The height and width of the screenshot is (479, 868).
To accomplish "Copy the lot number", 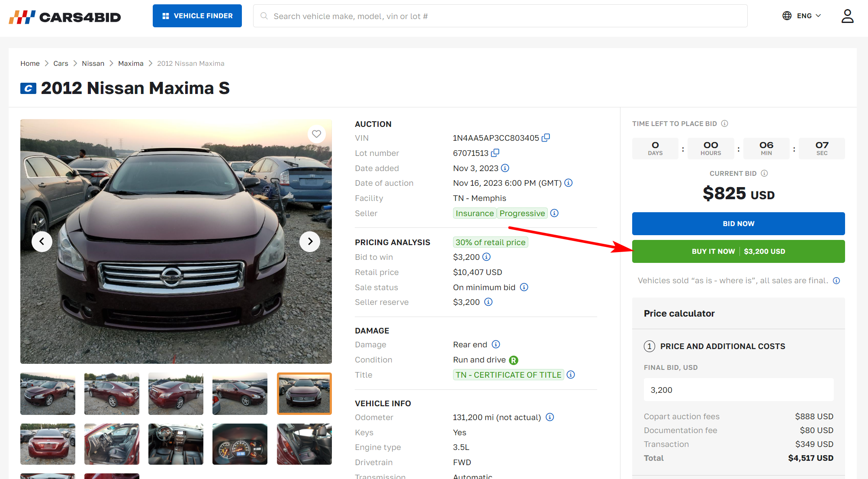I will point(495,153).
